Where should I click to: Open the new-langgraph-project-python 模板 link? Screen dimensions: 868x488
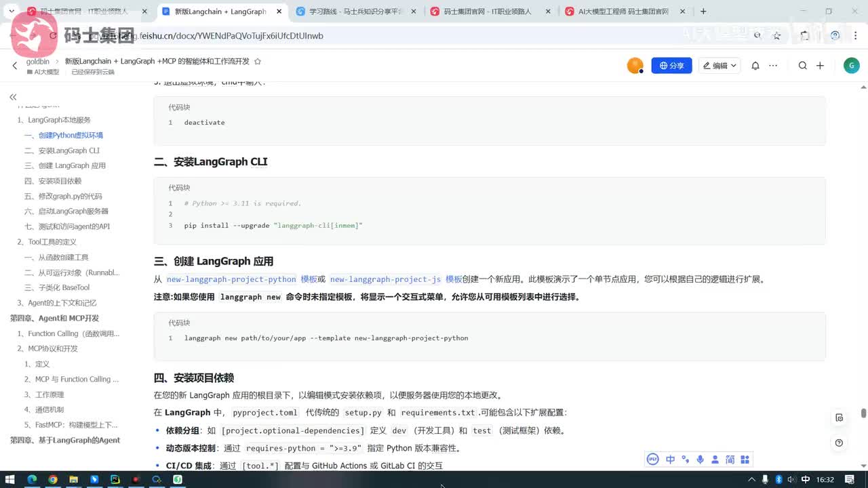[243, 279]
